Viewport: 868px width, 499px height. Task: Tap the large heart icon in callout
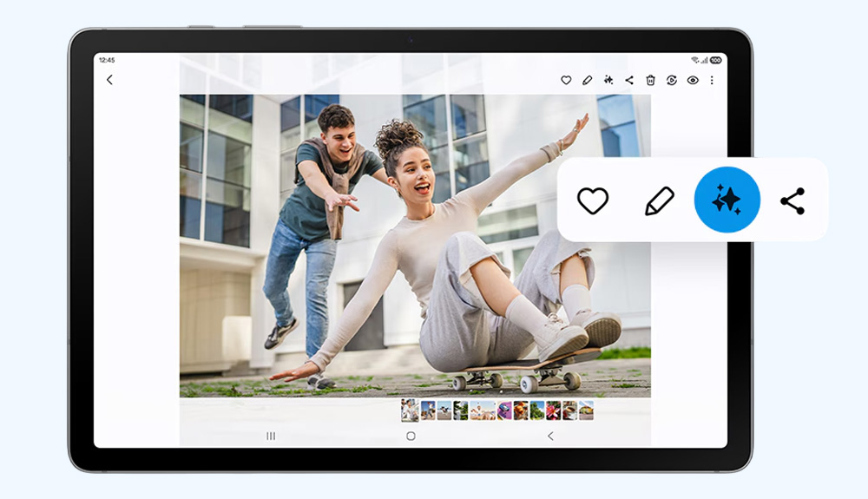coord(593,200)
